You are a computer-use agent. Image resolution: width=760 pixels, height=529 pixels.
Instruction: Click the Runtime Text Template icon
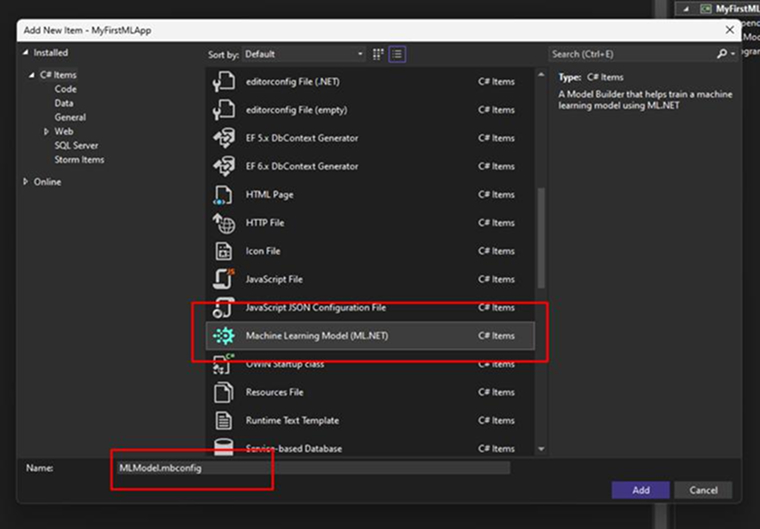[224, 421]
